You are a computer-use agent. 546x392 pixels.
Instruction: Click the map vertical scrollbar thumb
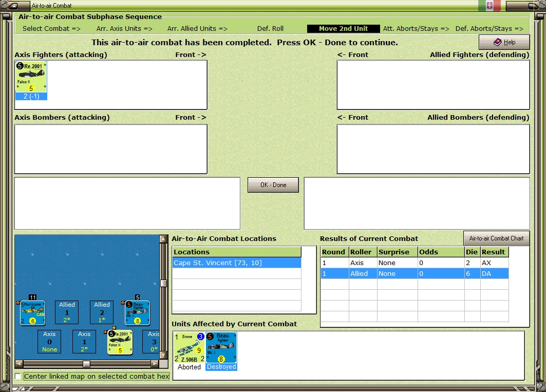click(163, 283)
